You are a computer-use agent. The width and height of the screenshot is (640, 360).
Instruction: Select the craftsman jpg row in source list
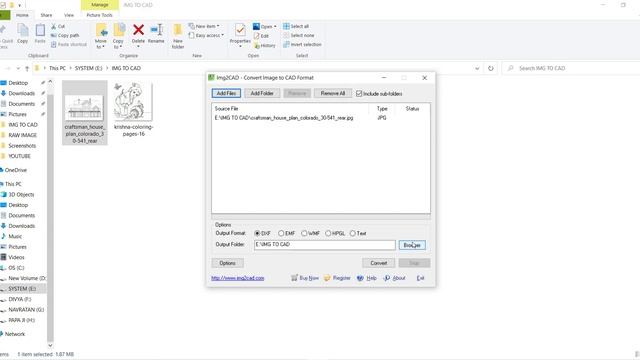[320, 118]
